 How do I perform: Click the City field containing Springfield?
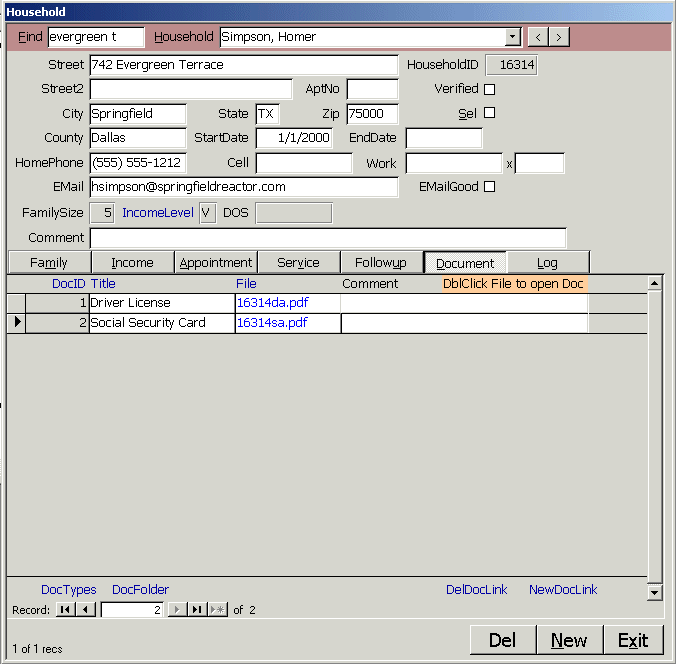pos(138,114)
